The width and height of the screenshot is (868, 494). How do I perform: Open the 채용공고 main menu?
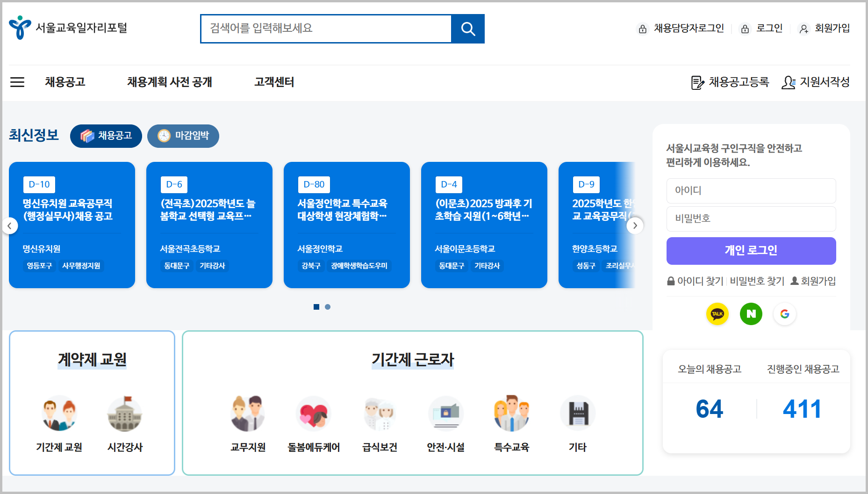(x=65, y=82)
